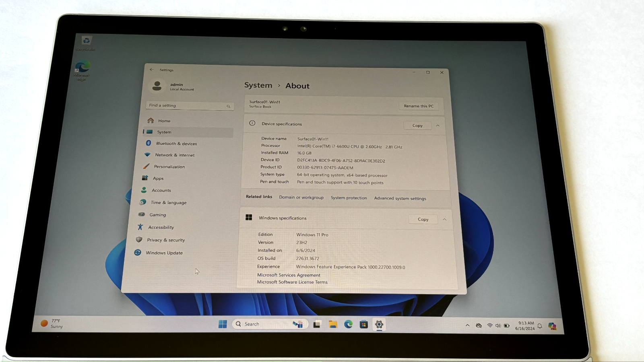
Task: Open Accounts settings
Action: click(x=161, y=190)
